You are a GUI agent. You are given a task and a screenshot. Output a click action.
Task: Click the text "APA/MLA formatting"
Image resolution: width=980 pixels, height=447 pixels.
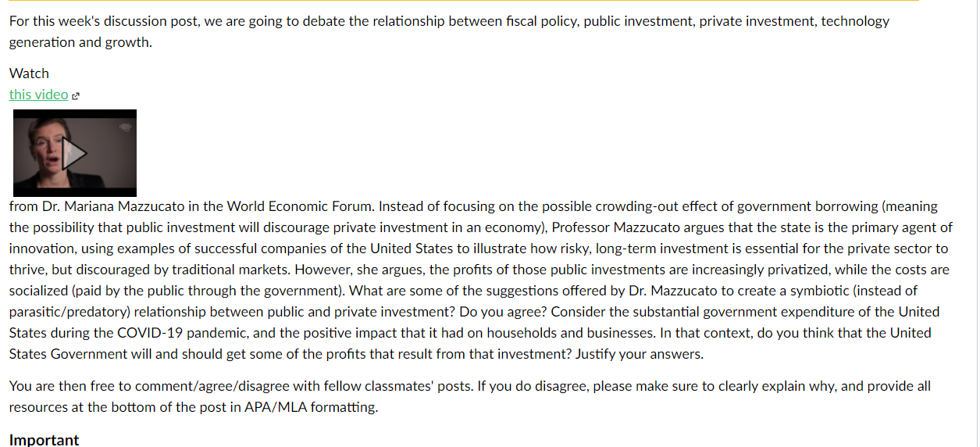[x=311, y=407]
